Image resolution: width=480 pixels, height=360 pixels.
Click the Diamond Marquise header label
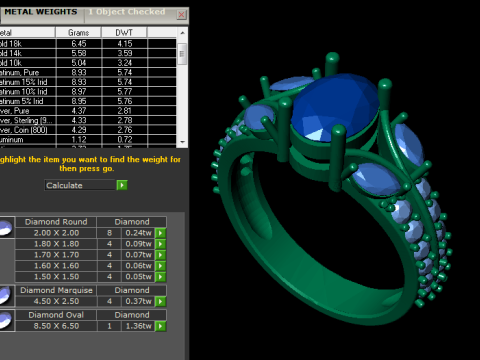click(56, 290)
